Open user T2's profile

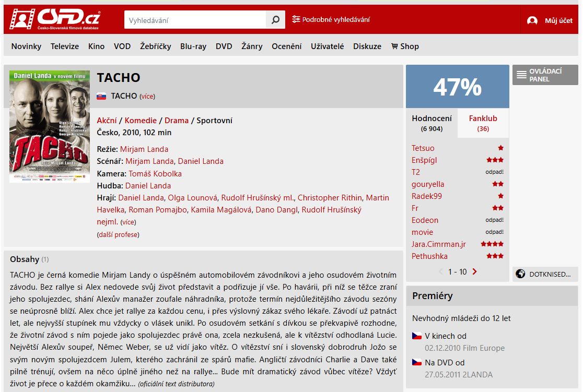416,172
